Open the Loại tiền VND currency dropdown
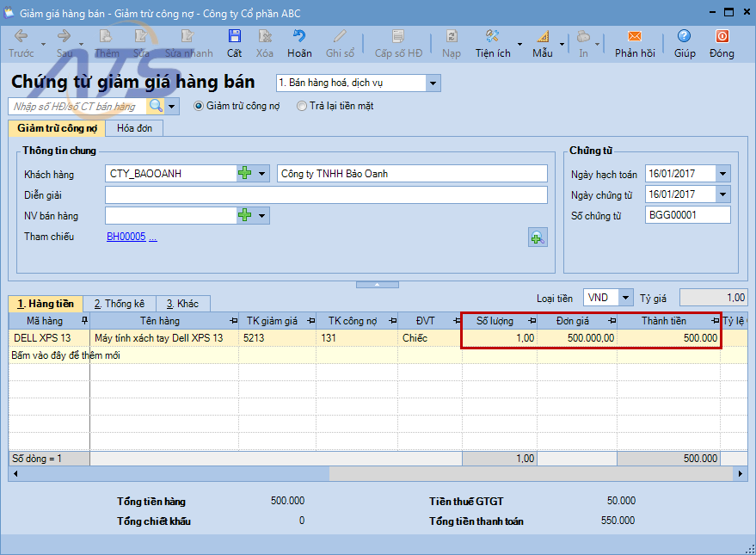 [x=625, y=298]
